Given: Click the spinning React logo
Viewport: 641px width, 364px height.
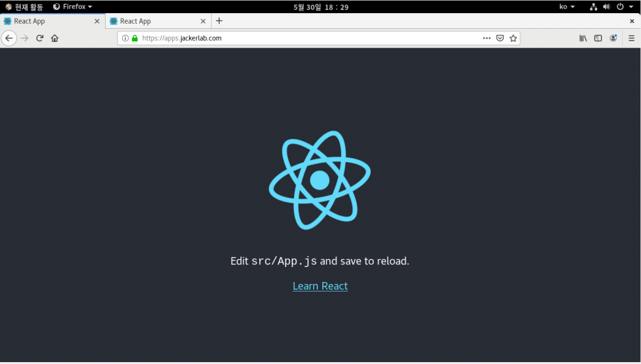Looking at the screenshot, I should point(320,179).
